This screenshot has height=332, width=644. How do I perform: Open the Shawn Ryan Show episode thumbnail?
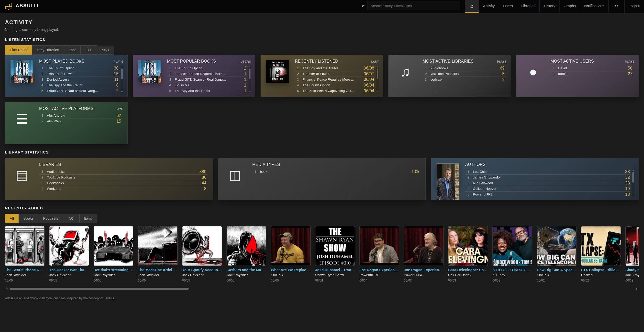(335, 246)
